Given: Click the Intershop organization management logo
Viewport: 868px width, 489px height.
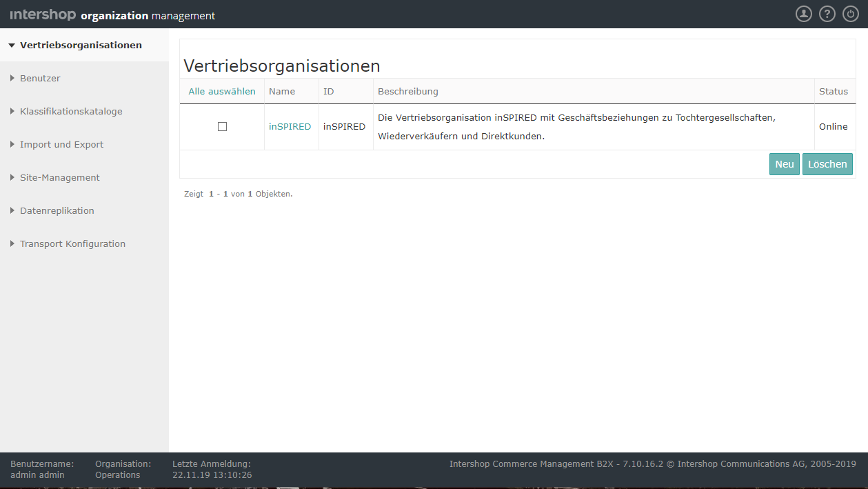Looking at the screenshot, I should click(69, 14).
